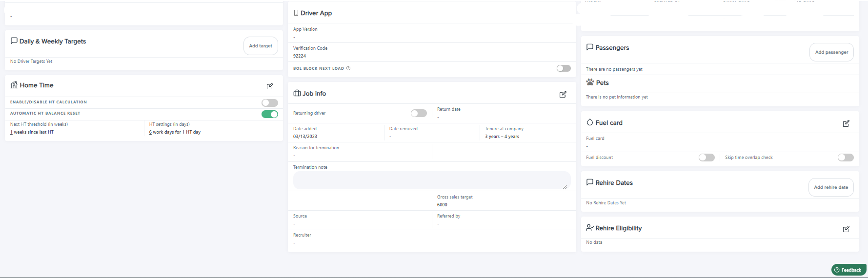The image size is (868, 278).
Task: Click the Rehire Dates section icon
Action: click(590, 182)
